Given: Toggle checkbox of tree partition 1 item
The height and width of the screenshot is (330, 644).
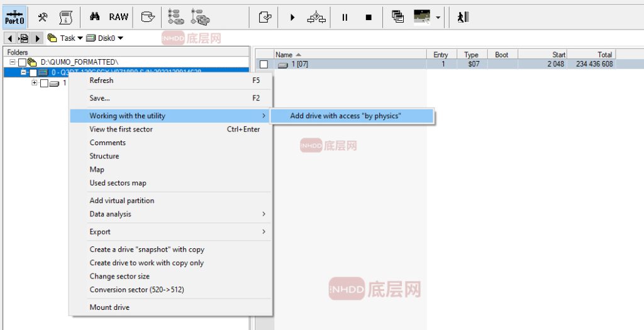Looking at the screenshot, I should [x=44, y=84].
